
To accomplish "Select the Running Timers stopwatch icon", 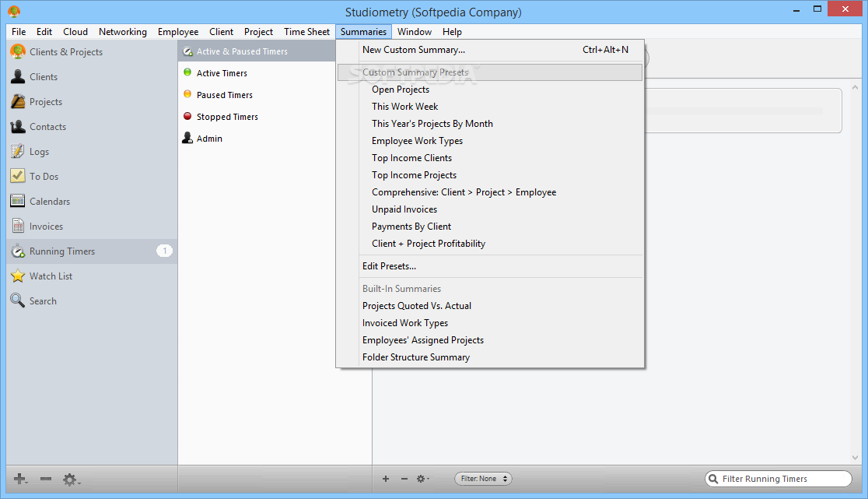I will 18,251.
